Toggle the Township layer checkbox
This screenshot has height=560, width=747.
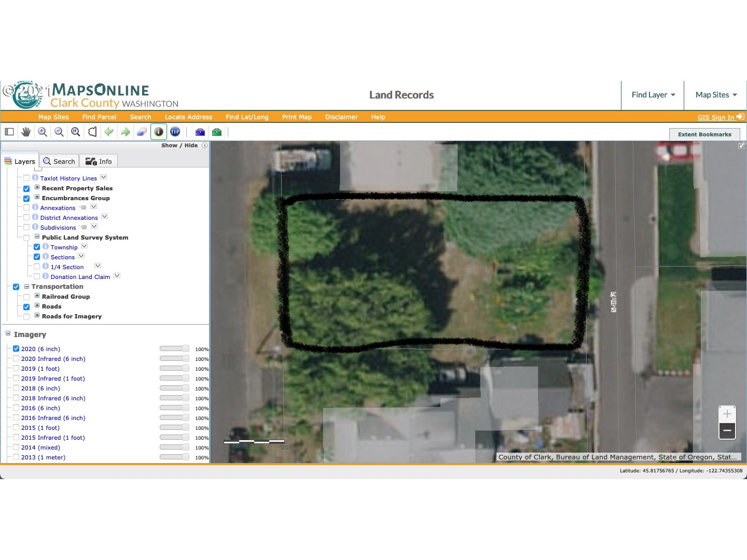[37, 247]
